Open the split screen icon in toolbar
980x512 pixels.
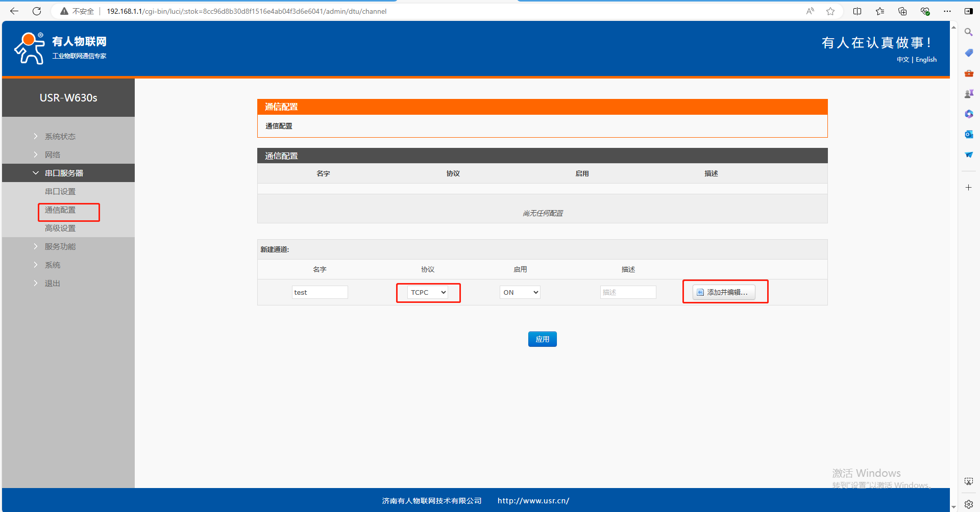857,11
